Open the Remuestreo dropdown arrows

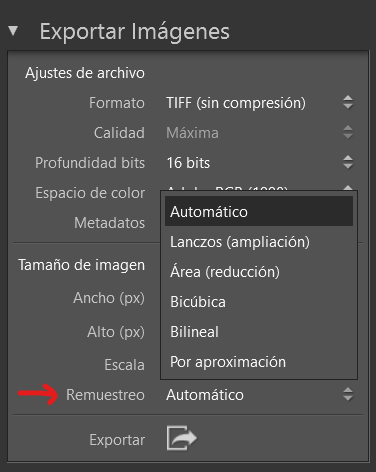point(348,394)
